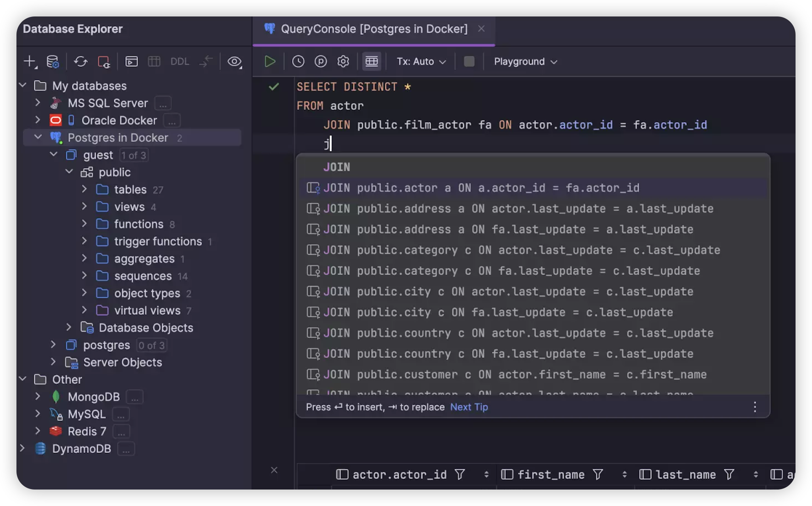Viewport: 812px width, 506px height.
Task: Choose JOIN public.address ON actor.last_update completion
Action: pos(533,209)
